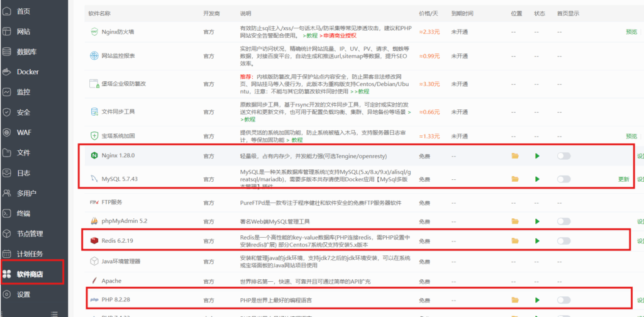This screenshot has width=644, height=317.
Task: Open the Nginx 1.28.0 install folder icon
Action: click(515, 155)
